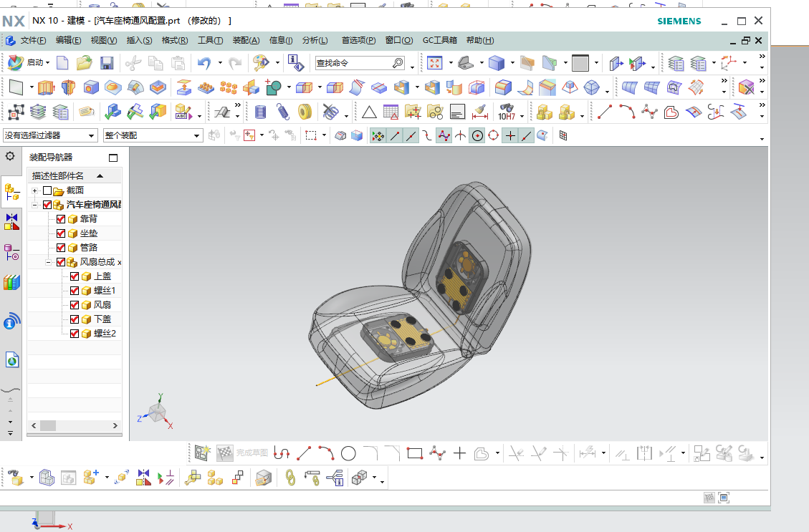Click the information object icon

(x=296, y=63)
